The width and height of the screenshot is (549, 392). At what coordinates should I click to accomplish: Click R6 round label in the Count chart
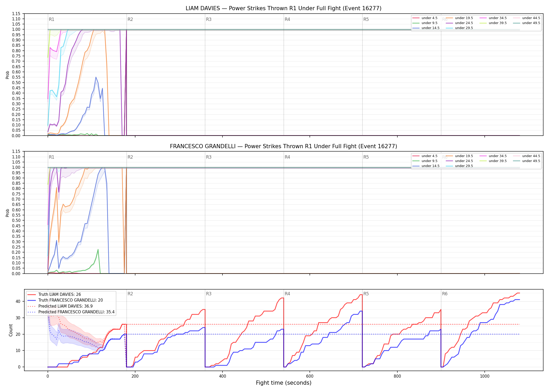[x=445, y=294]
